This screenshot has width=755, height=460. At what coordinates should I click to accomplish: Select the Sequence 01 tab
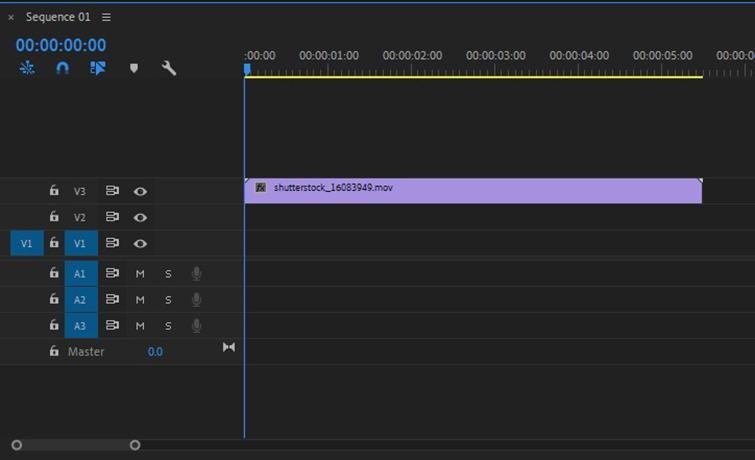[x=58, y=17]
